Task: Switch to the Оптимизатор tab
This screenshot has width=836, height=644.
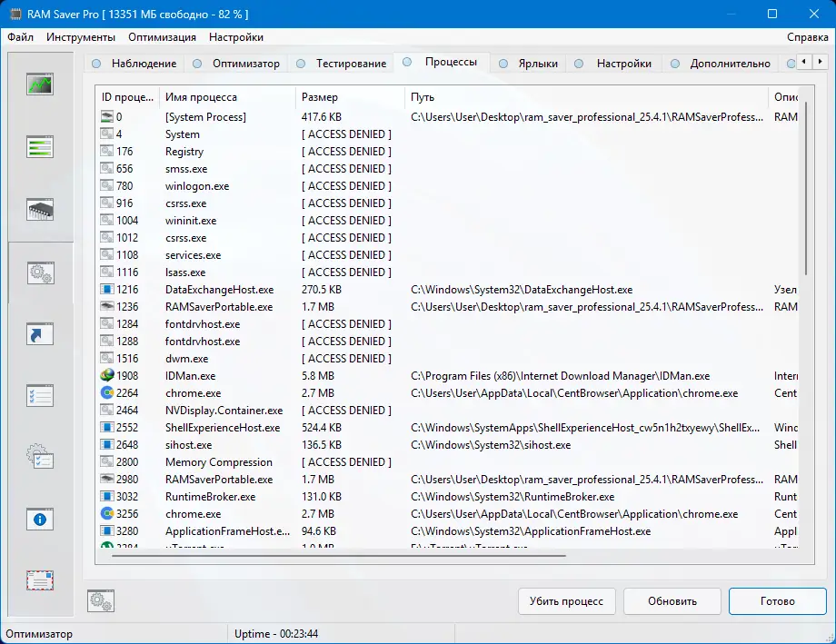Action: [238, 64]
